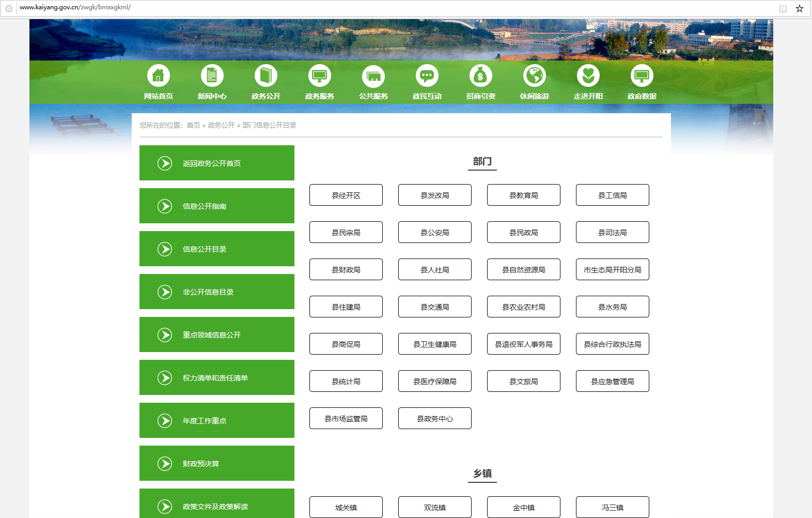Viewport: 812px width, 518px height.
Task: Click the 走进开阳 heart icon
Action: (x=588, y=76)
